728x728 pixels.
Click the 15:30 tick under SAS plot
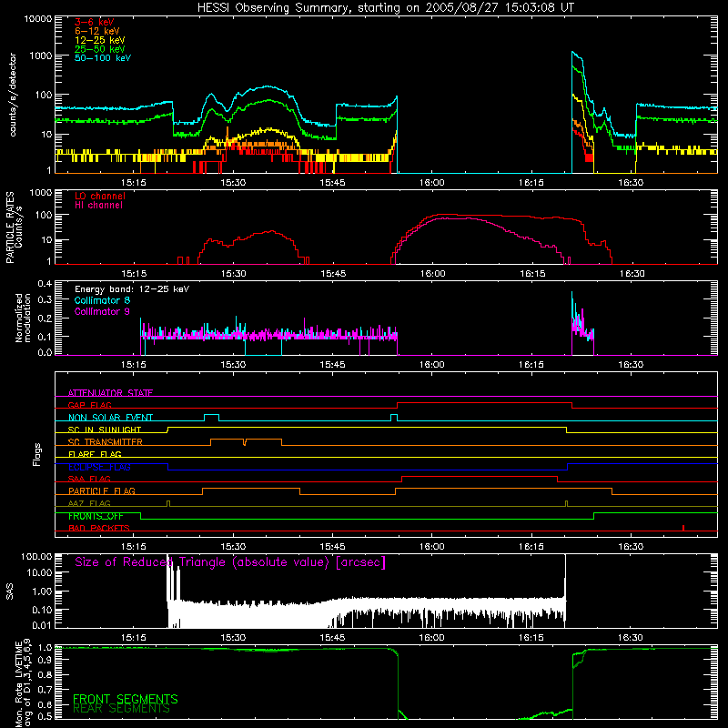click(x=233, y=638)
